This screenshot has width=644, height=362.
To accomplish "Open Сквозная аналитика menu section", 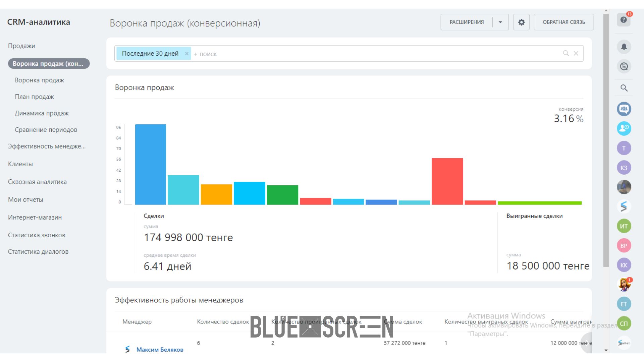I will (37, 182).
